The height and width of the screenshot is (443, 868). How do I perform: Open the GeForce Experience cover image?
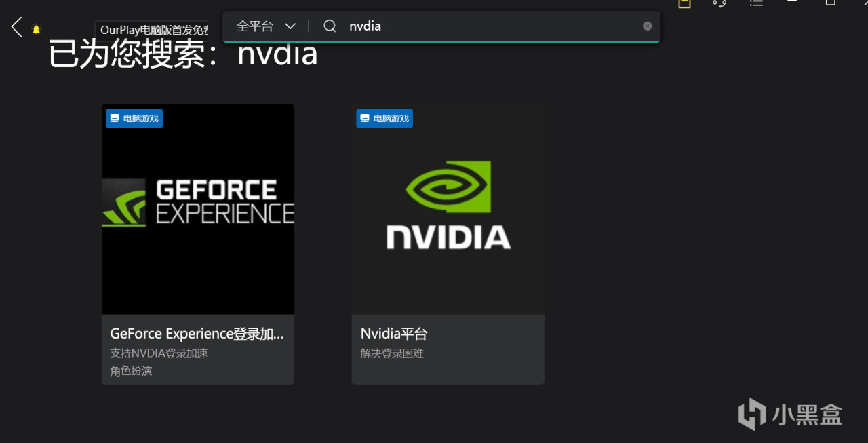point(198,209)
